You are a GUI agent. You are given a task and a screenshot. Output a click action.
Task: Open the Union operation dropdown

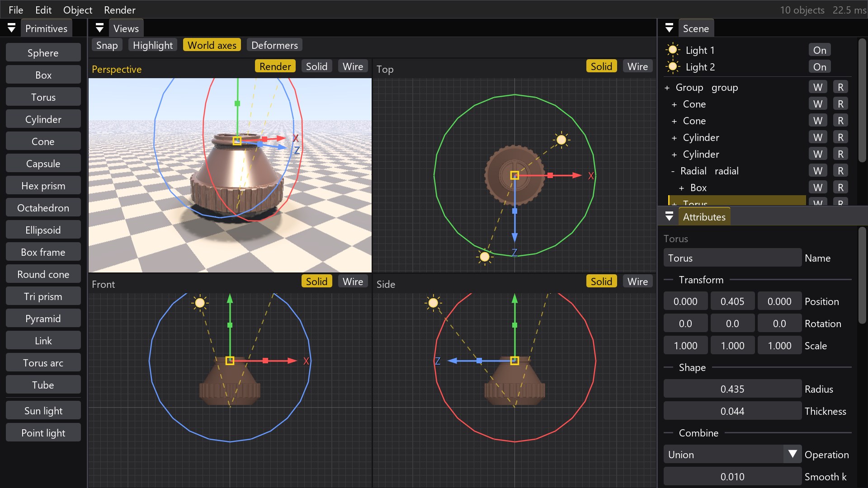[732, 455]
